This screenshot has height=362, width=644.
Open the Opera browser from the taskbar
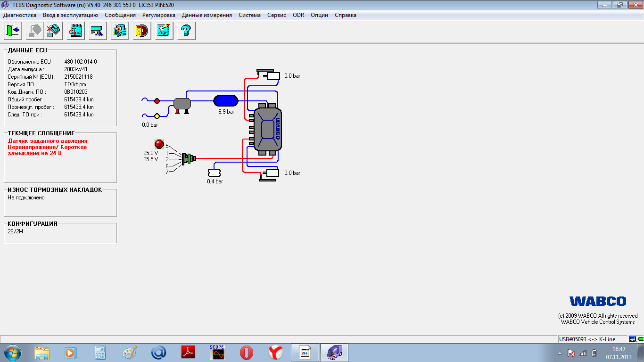(247, 353)
